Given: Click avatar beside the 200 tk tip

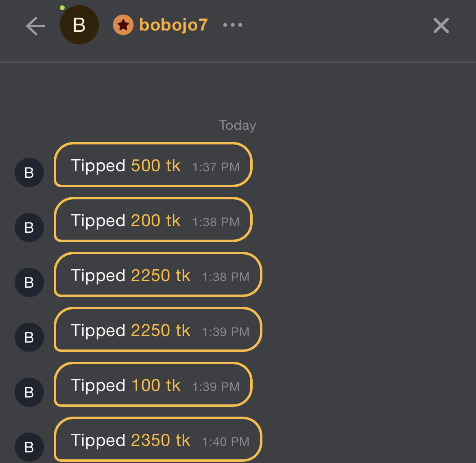Looking at the screenshot, I should pyautogui.click(x=29, y=227).
